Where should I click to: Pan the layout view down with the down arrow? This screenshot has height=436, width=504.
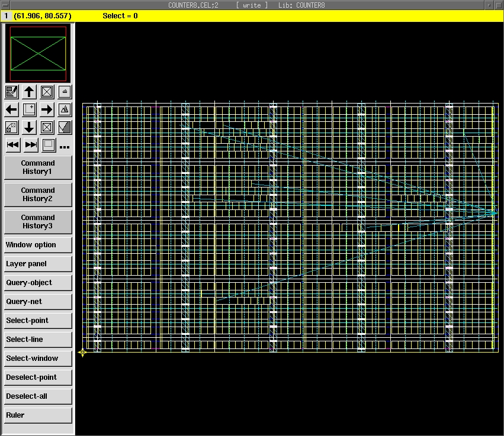point(29,127)
